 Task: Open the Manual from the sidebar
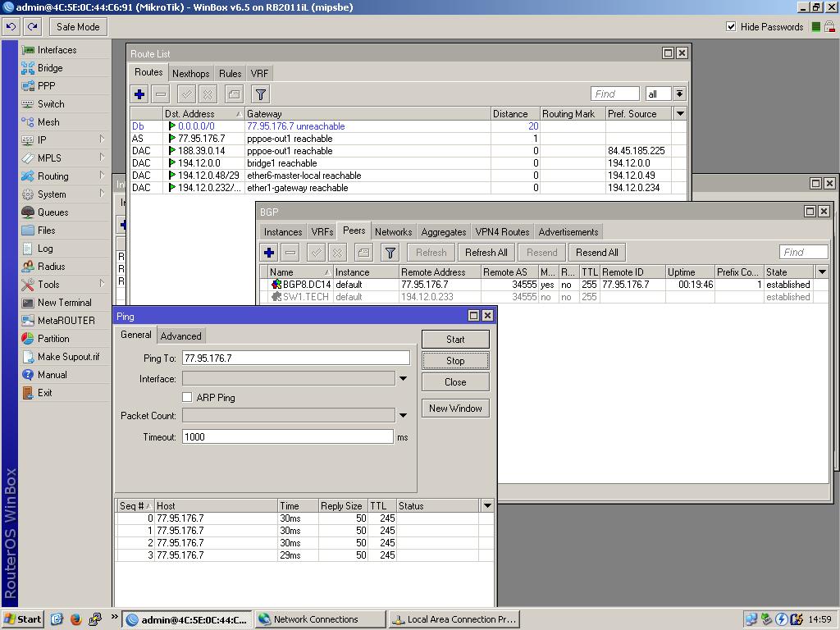coord(52,375)
